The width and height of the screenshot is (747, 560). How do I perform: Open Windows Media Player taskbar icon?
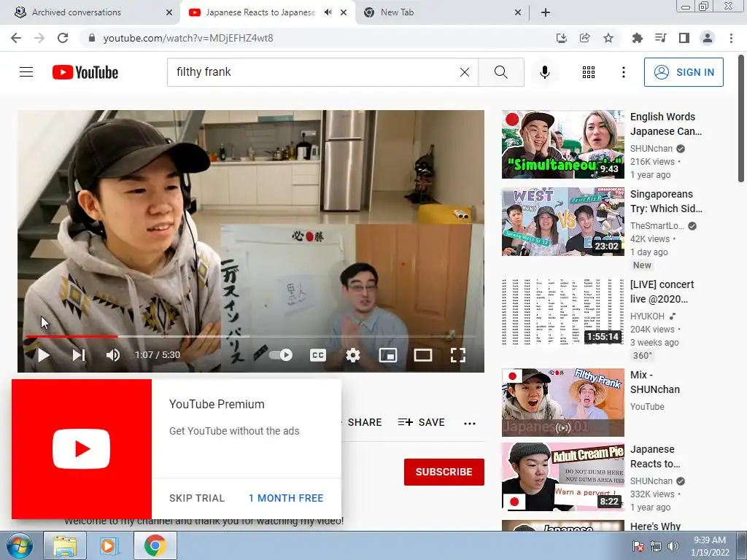[109, 545]
